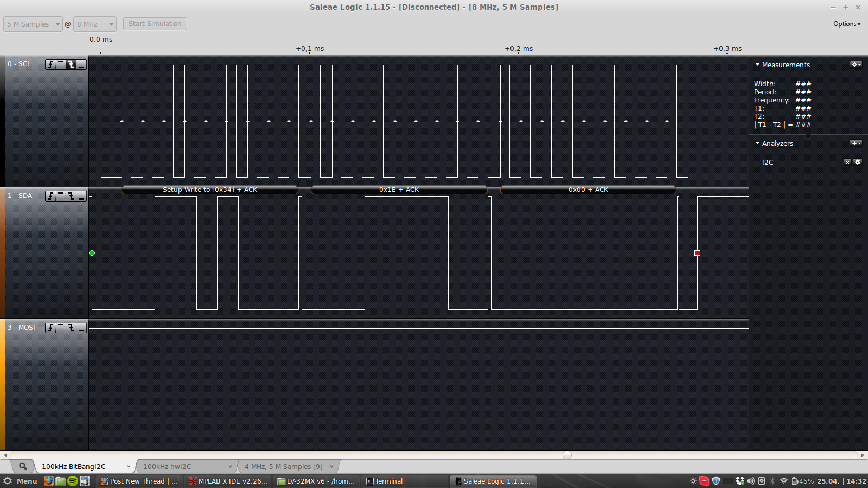The height and width of the screenshot is (488, 868).
Task: Select the 1 - SDA channel label
Action: click(x=20, y=196)
